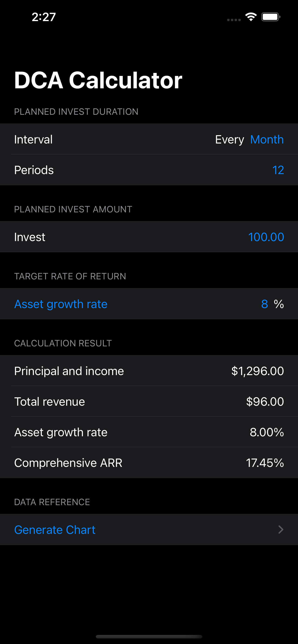Tap the DCA Calculator title

click(98, 80)
